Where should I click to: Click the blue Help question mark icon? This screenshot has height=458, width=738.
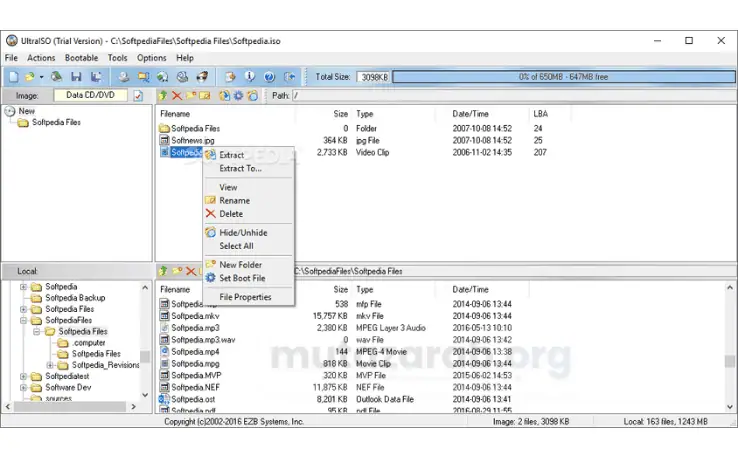[x=269, y=77]
